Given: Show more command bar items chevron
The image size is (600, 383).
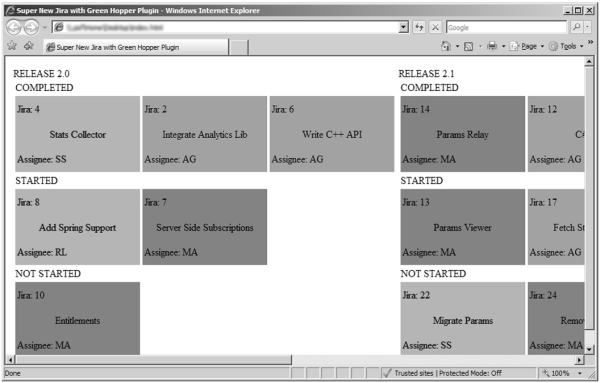Looking at the screenshot, I should pyautogui.click(x=590, y=42).
